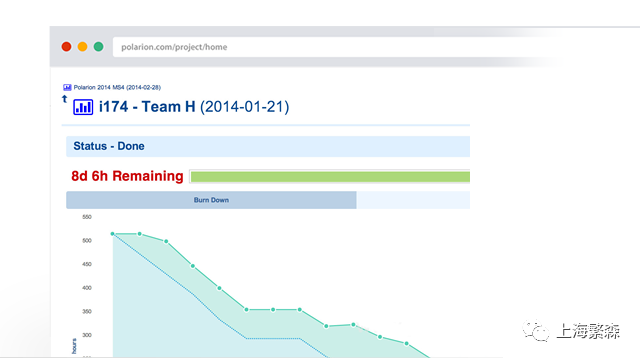Switch to the Burn Down tab
Viewport: 640px width, 360px height.
tap(211, 200)
